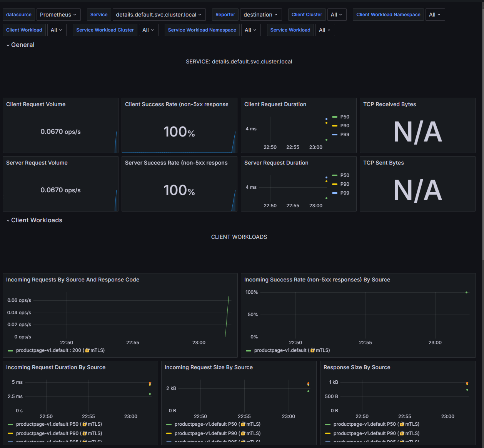Open the Prometheus datasource dropdown

click(x=58, y=15)
